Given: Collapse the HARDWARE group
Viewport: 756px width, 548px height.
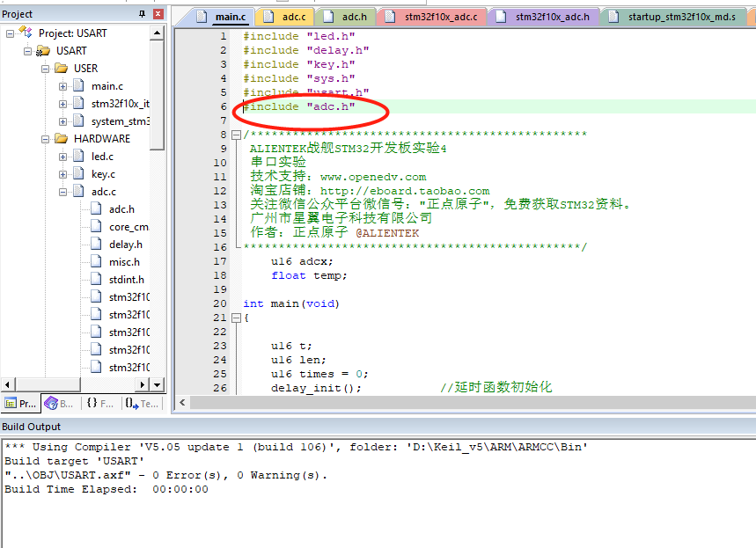Looking at the screenshot, I should pyautogui.click(x=44, y=138).
